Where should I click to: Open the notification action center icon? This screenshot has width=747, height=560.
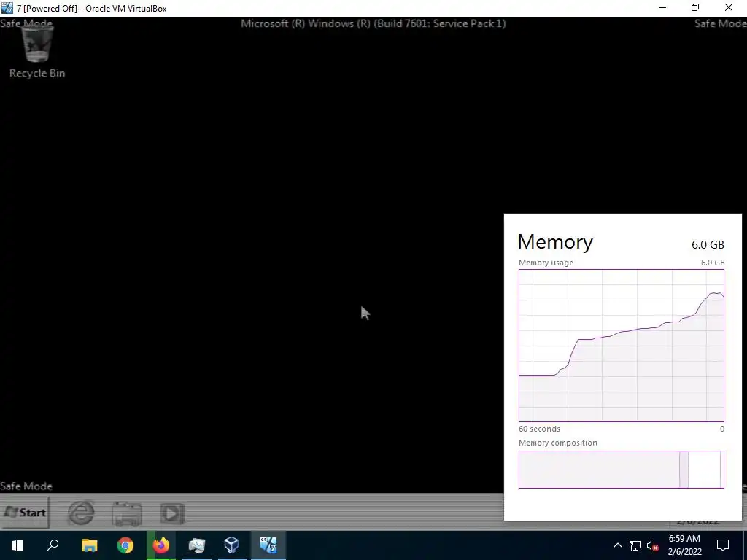(723, 545)
